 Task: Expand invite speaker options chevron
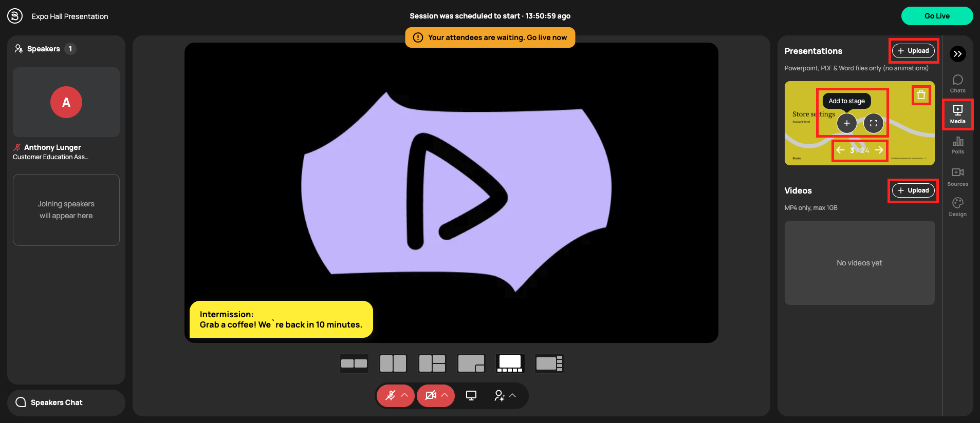pyautogui.click(x=513, y=395)
